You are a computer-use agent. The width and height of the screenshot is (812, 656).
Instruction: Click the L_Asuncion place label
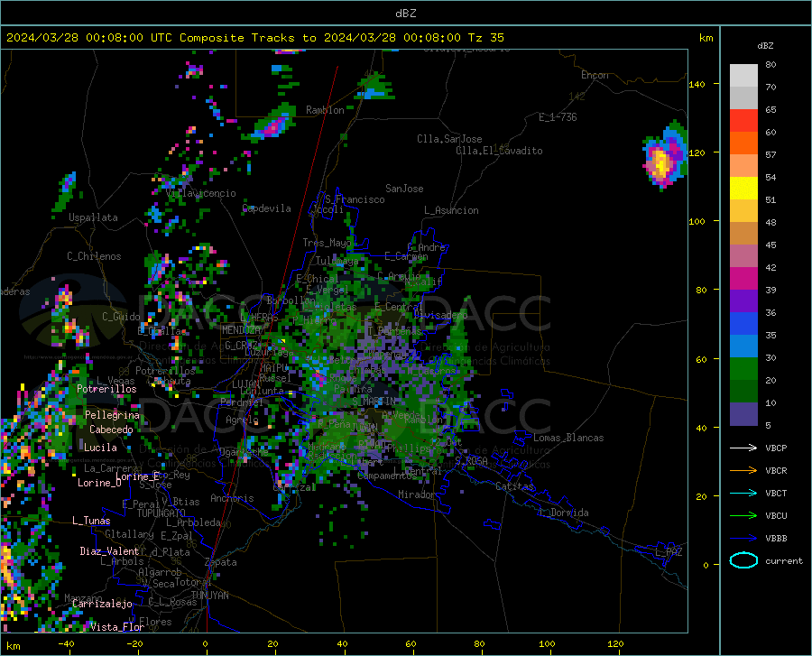click(x=451, y=210)
